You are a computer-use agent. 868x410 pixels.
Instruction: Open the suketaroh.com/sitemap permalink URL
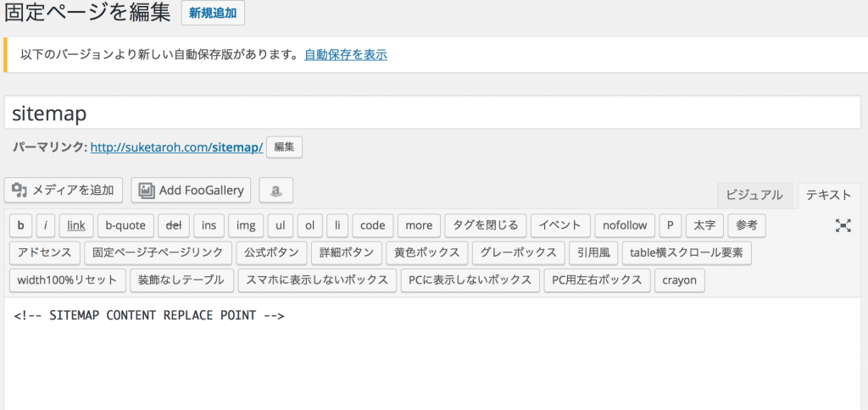click(176, 147)
